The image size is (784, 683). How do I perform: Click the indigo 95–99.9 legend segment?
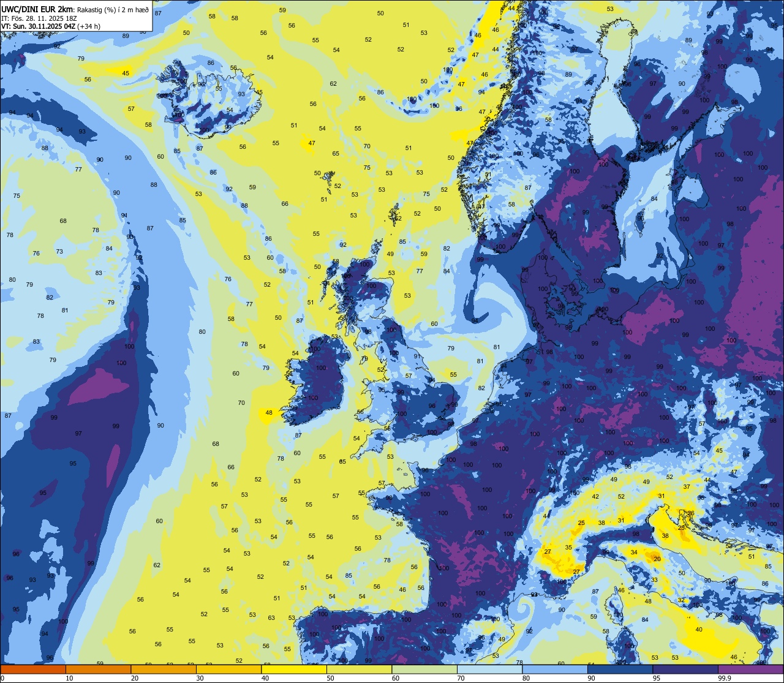coord(685,670)
